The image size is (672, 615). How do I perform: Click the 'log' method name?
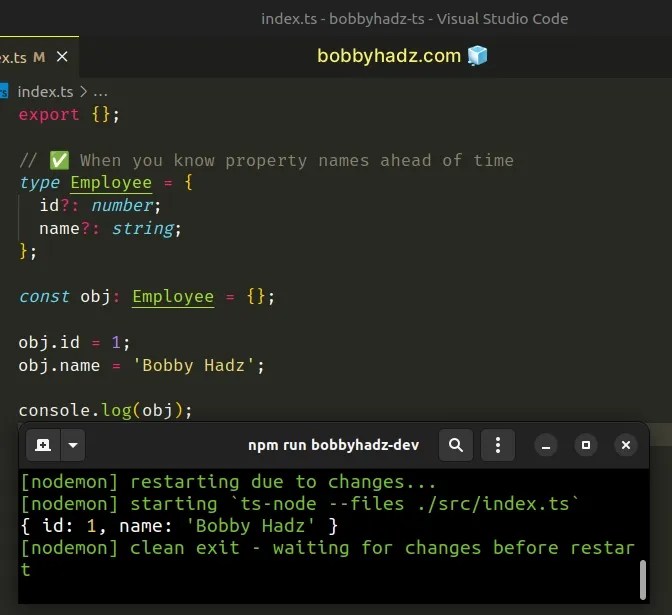(x=116, y=411)
